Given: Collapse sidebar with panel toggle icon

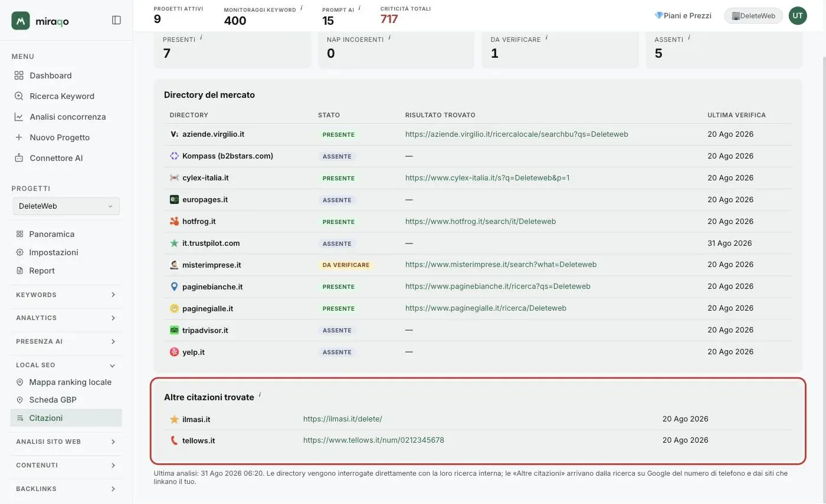Looking at the screenshot, I should point(116,20).
